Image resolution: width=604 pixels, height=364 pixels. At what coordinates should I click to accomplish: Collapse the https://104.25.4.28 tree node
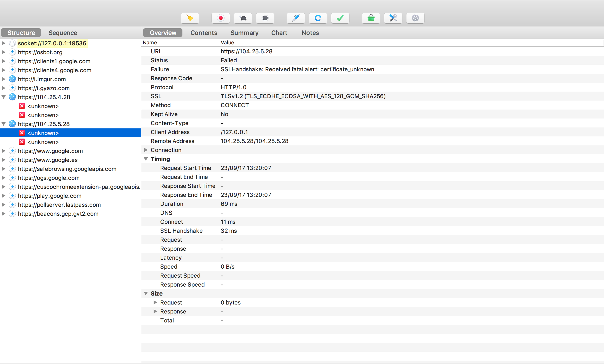pos(4,97)
